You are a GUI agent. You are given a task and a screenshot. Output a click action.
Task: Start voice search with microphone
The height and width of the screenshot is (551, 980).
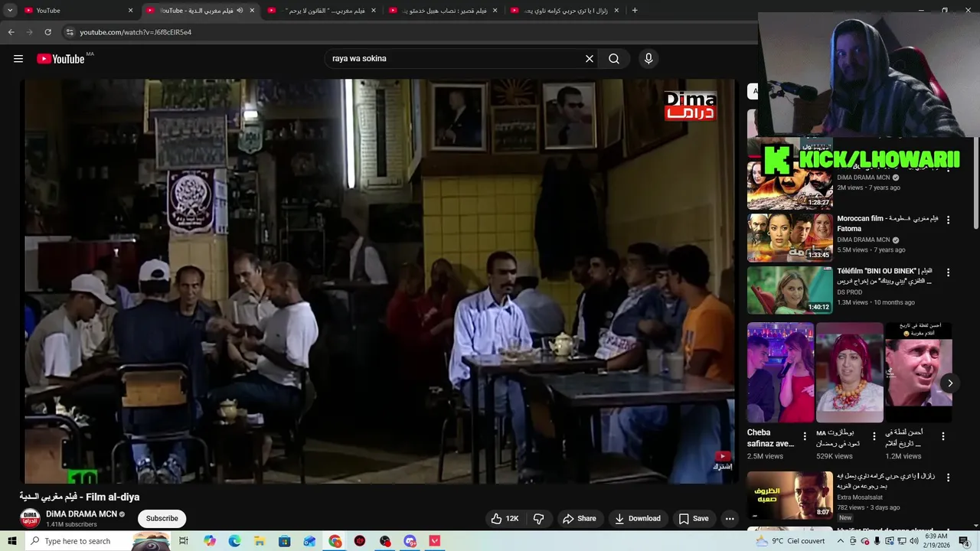[x=648, y=59]
